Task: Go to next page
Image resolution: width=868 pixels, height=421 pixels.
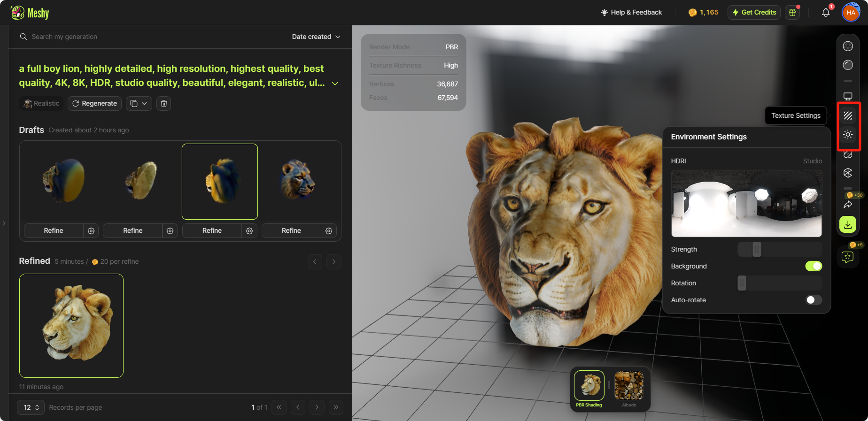Action: [x=317, y=407]
